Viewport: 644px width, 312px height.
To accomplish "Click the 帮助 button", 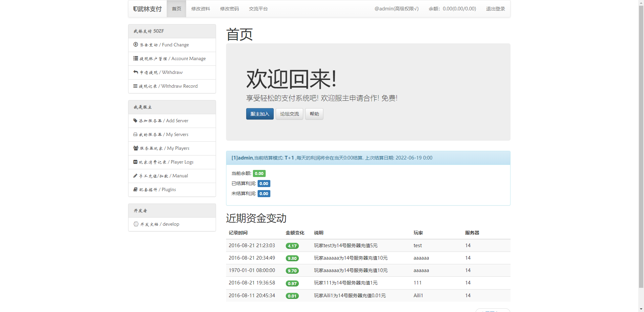I will click(x=314, y=114).
